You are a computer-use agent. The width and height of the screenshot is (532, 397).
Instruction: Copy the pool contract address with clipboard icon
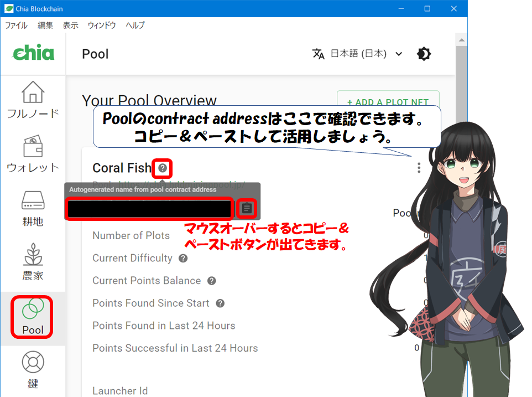[x=247, y=208]
